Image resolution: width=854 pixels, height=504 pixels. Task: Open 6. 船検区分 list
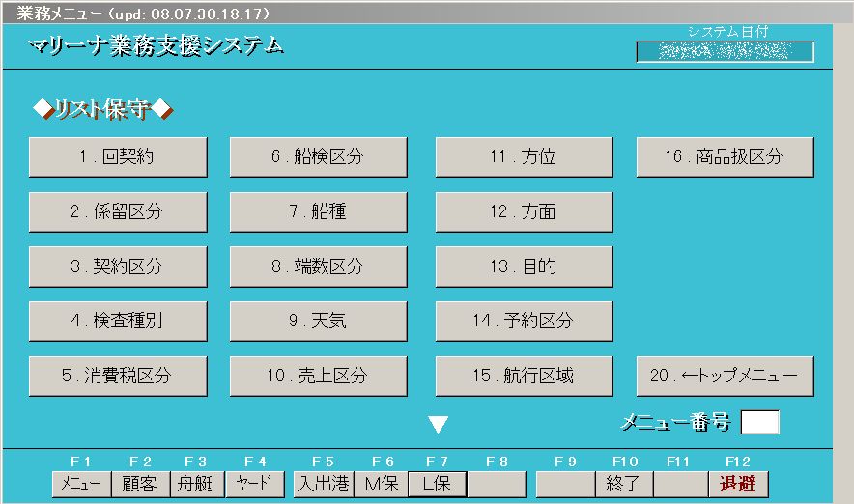(318, 157)
